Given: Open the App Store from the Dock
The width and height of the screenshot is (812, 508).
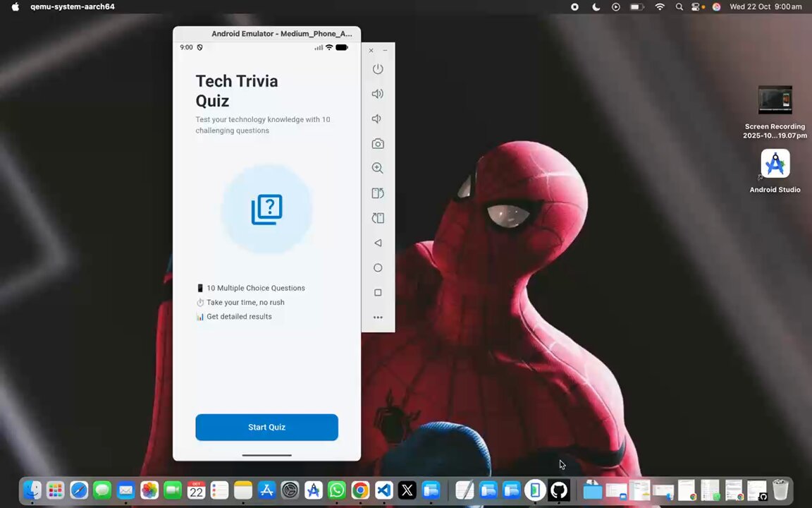Looking at the screenshot, I should [x=266, y=490].
